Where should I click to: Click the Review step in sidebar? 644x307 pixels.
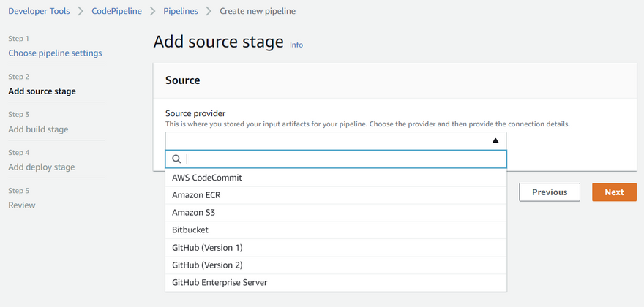(22, 205)
